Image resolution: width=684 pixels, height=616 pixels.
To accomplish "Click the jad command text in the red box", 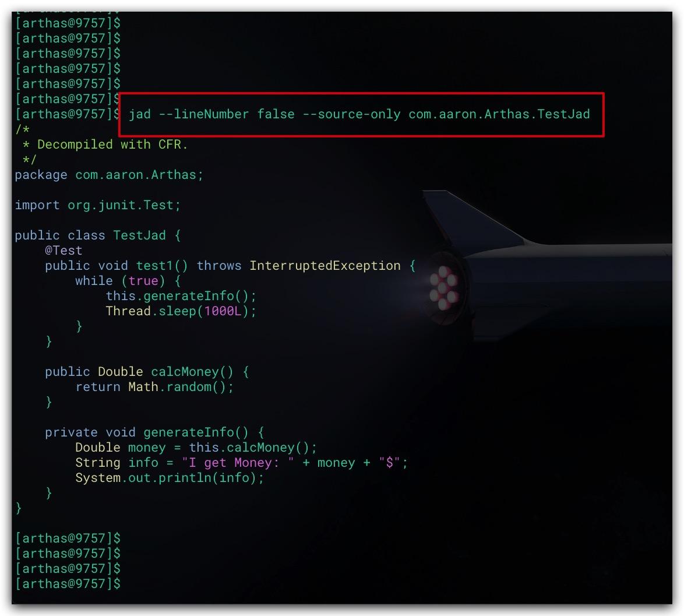I will coord(359,114).
